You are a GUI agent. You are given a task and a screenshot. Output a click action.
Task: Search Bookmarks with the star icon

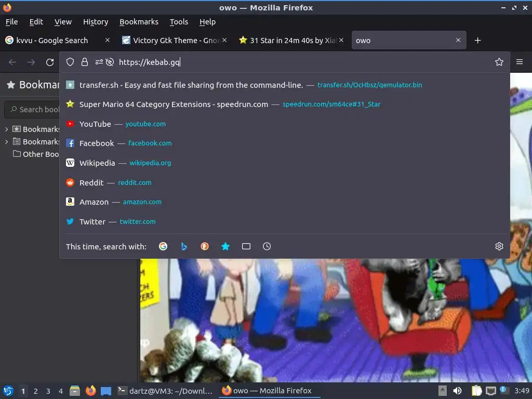[x=225, y=246]
